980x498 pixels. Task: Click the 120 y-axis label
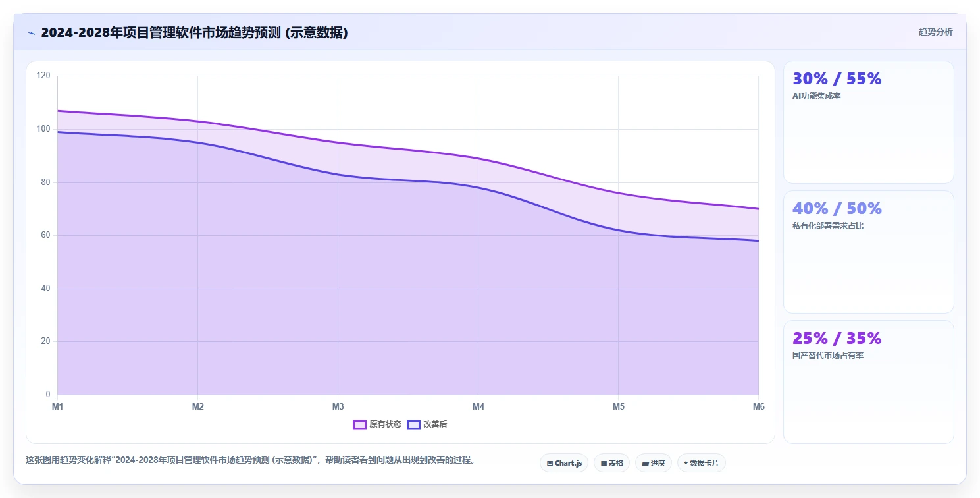[43, 76]
